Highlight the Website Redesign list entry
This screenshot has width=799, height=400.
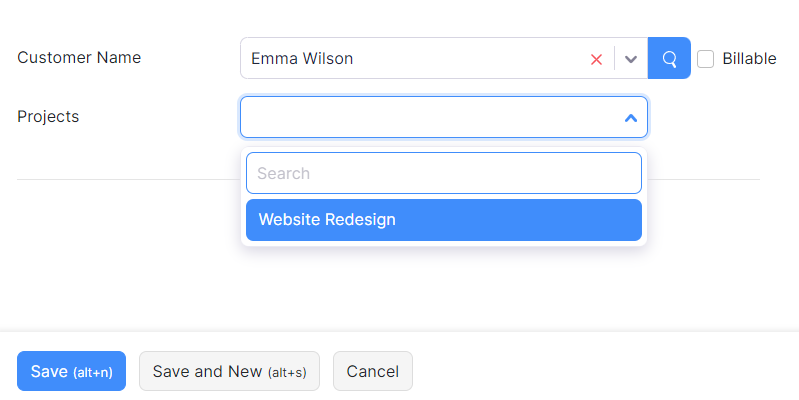pyautogui.click(x=328, y=220)
